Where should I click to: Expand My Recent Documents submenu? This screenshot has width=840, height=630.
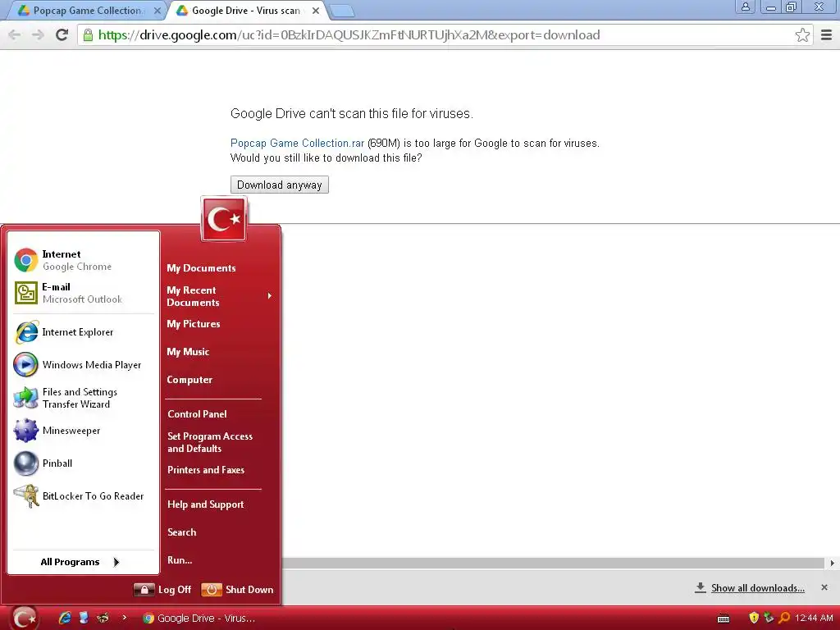220,296
